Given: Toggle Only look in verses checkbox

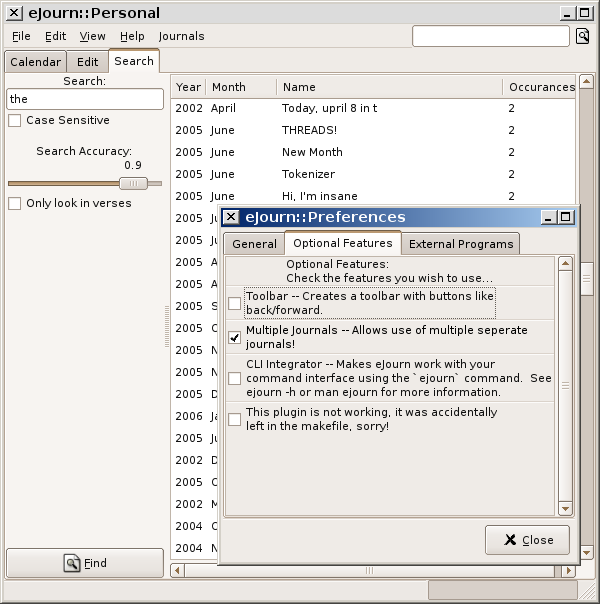Looking at the screenshot, I should click(x=15, y=203).
